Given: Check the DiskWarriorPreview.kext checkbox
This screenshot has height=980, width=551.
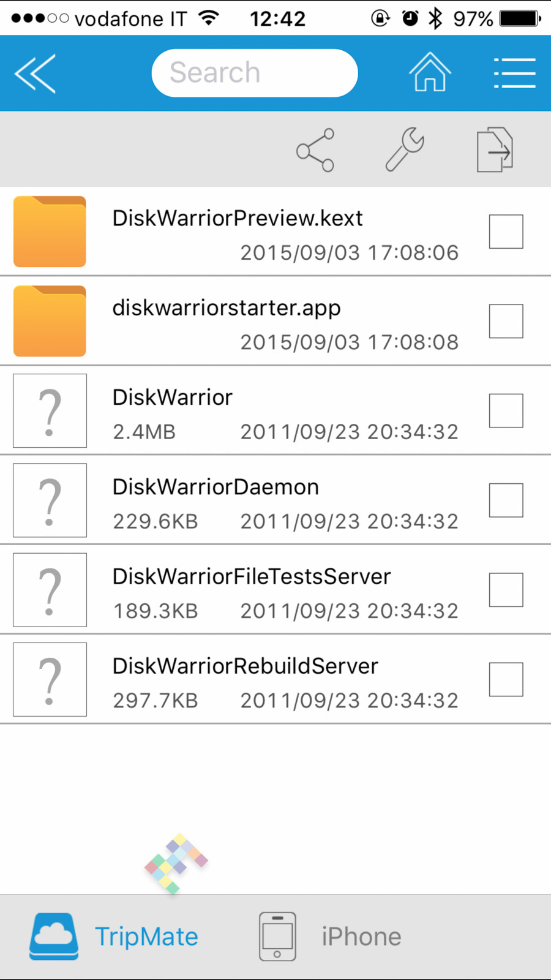Looking at the screenshot, I should pos(506,232).
